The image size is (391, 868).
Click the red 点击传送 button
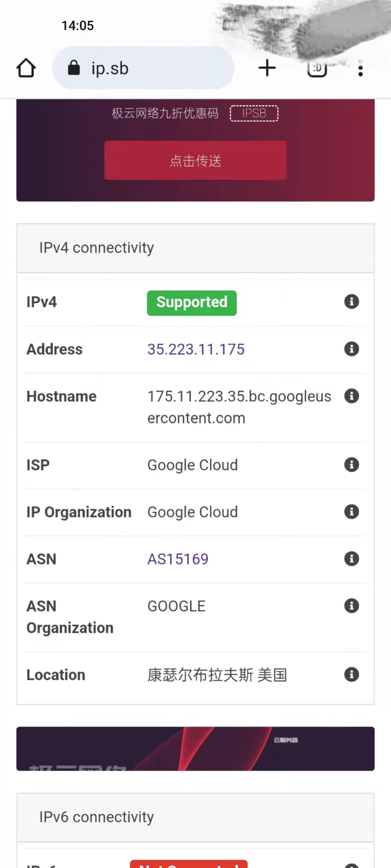tap(195, 160)
